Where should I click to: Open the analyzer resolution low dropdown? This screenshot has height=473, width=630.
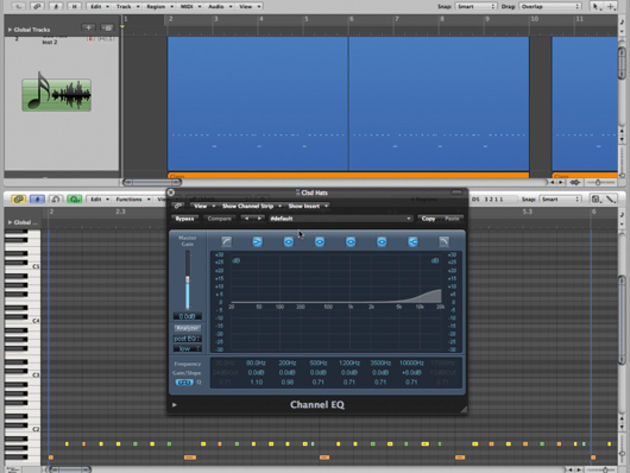(187, 349)
